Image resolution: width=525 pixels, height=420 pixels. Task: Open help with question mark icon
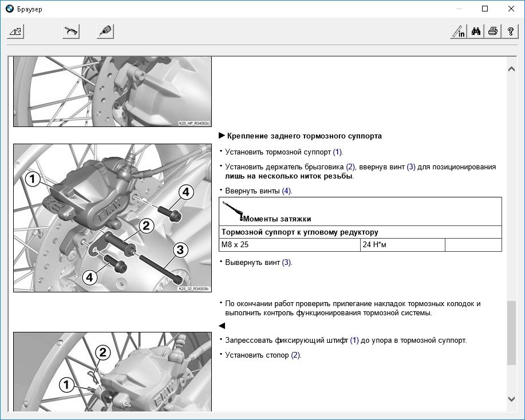pyautogui.click(x=510, y=32)
